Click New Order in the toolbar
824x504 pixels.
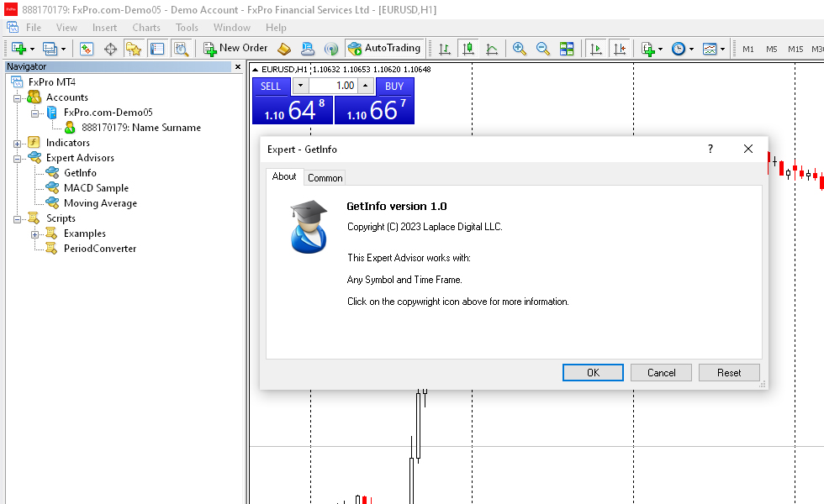coord(235,49)
